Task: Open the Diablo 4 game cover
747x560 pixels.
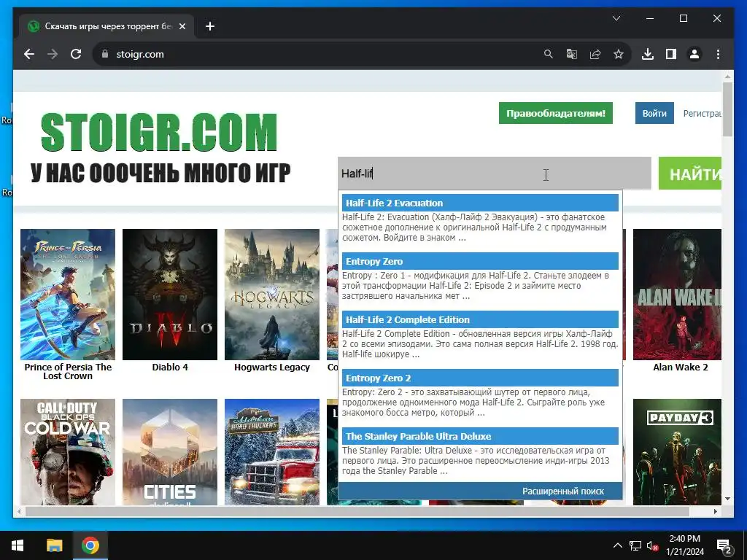Action: click(169, 295)
